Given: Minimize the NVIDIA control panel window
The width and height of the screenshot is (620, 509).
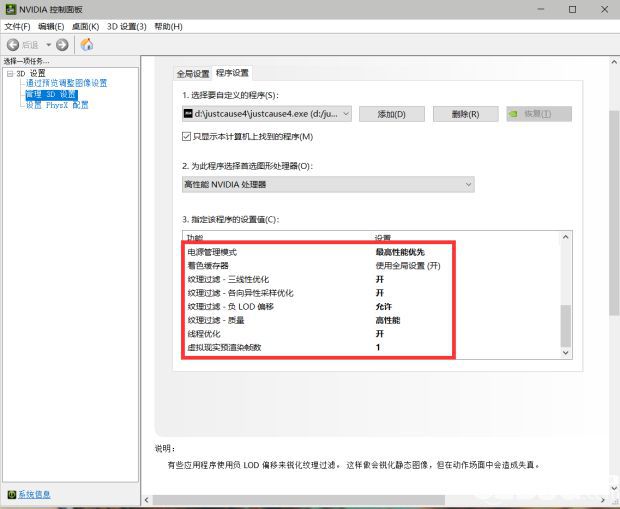Looking at the screenshot, I should pos(541,9).
